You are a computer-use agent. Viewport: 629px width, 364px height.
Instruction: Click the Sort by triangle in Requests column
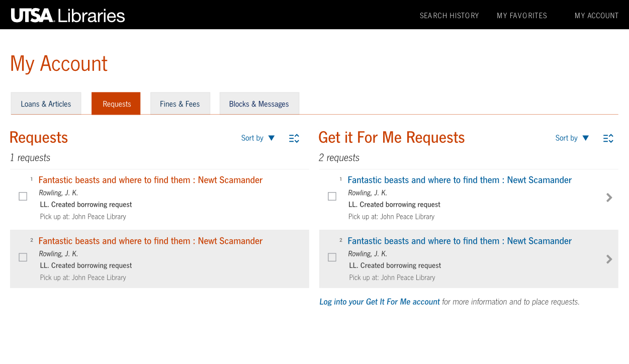[271, 138]
